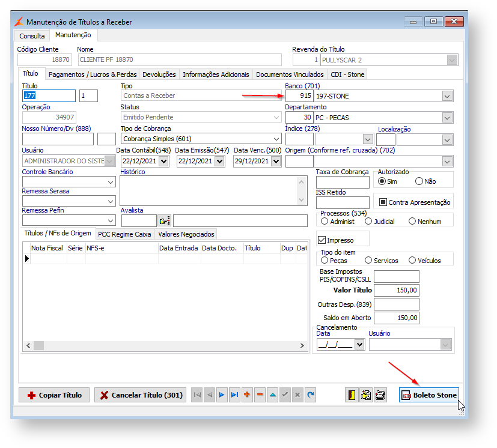Open the Consulta tab
This screenshot has width=497, height=448.
pyautogui.click(x=32, y=36)
